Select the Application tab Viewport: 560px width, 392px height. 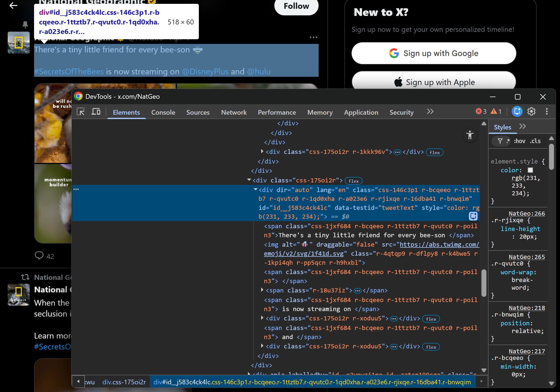tap(361, 112)
